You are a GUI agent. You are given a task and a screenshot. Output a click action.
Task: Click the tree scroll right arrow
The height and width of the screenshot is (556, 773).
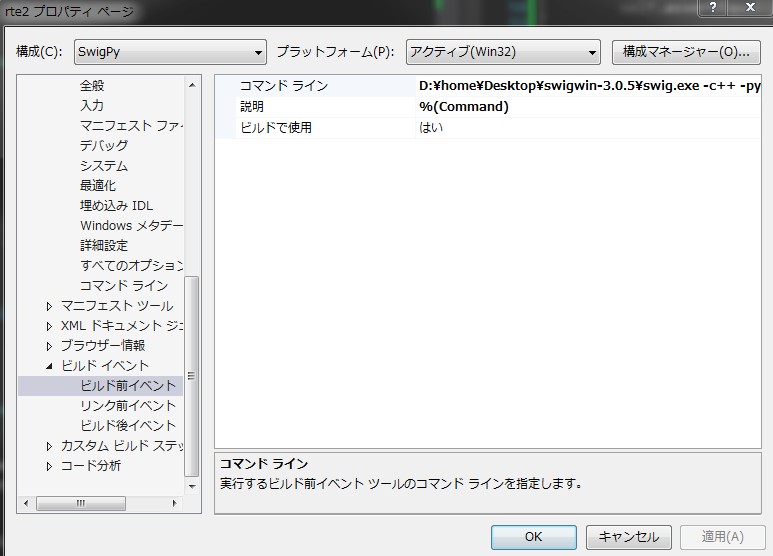[x=174, y=503]
